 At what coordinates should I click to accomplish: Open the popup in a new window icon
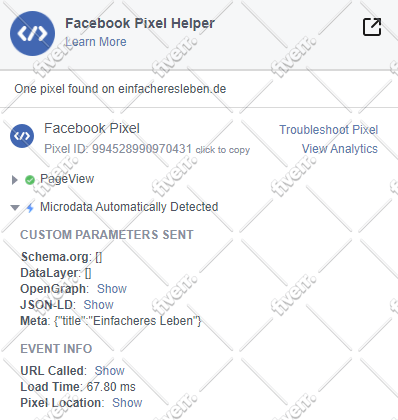pyautogui.click(x=372, y=27)
